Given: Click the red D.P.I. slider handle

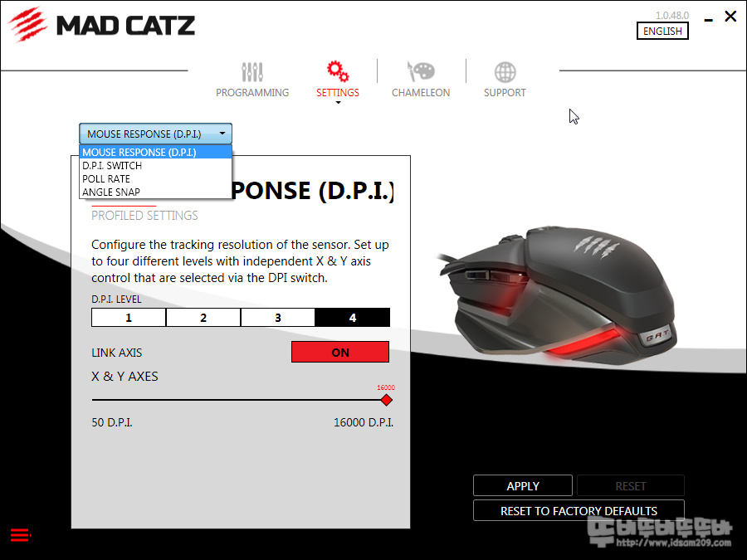Looking at the screenshot, I should pos(386,400).
